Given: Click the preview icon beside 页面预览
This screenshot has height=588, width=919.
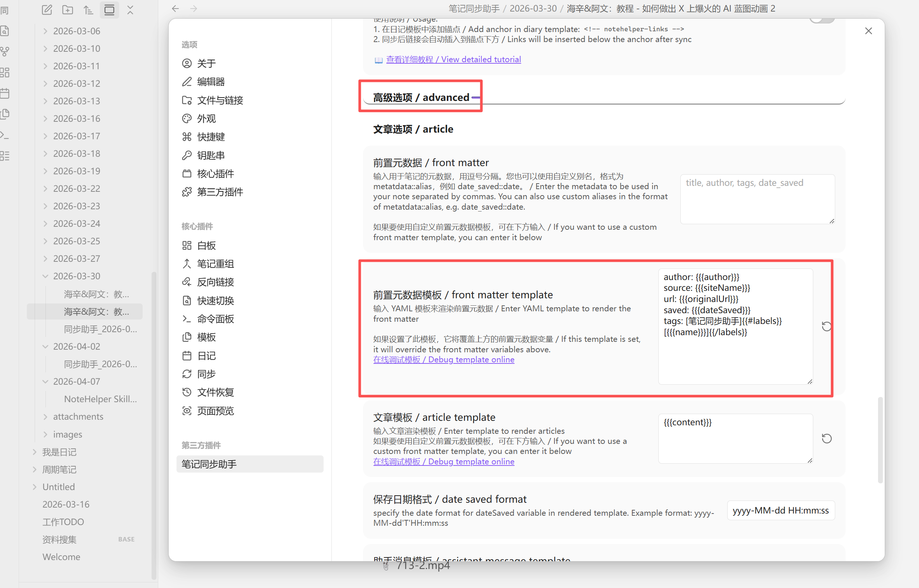Looking at the screenshot, I should pos(187,410).
